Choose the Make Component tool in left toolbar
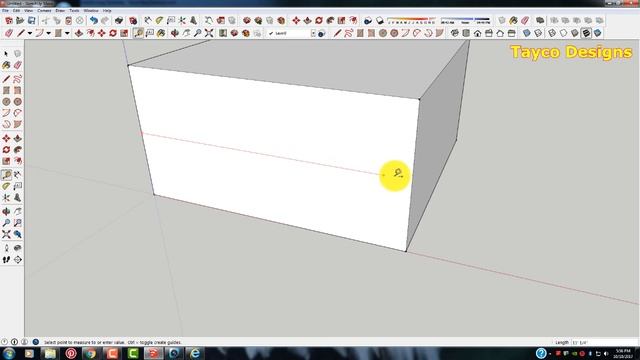The width and height of the screenshot is (640, 360). (17, 54)
